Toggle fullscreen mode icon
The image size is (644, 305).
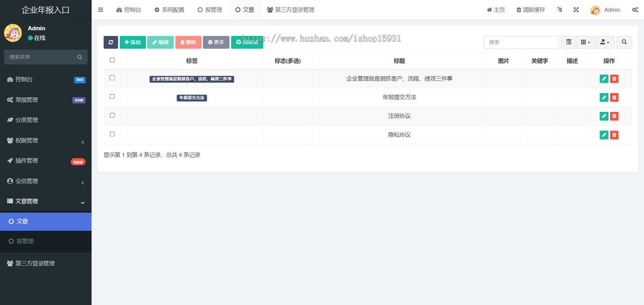(576, 10)
